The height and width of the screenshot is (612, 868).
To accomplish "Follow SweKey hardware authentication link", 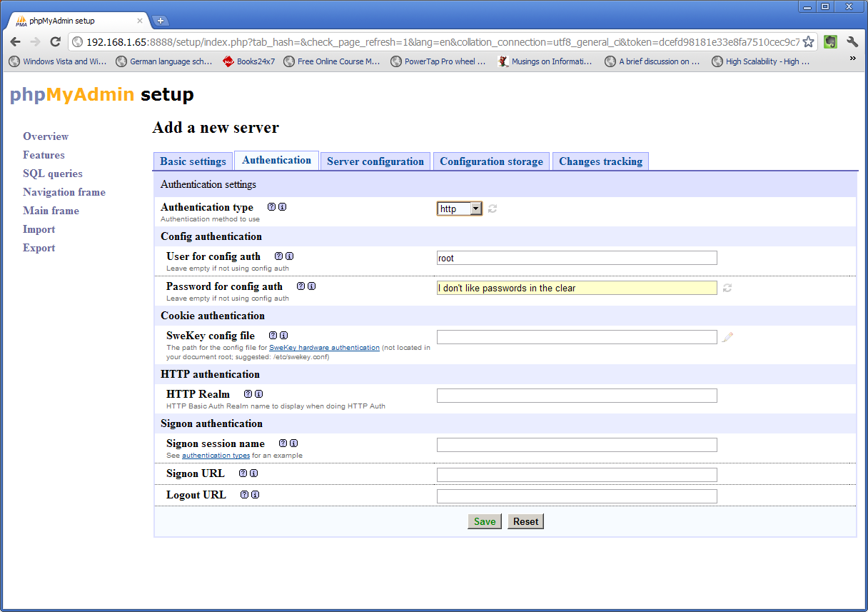I will pos(324,348).
